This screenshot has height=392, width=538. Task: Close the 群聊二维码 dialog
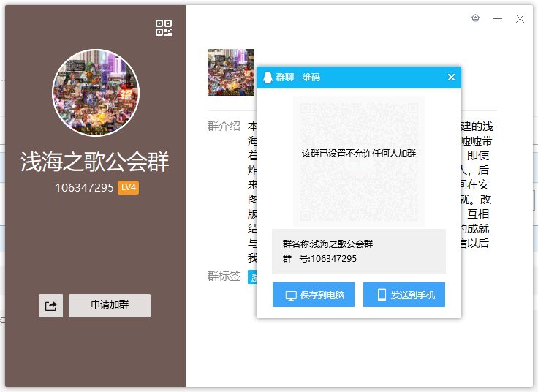(x=451, y=78)
